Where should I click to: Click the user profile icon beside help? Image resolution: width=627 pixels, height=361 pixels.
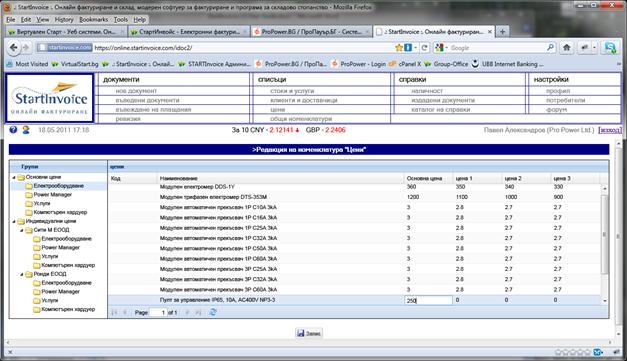(x=26, y=130)
